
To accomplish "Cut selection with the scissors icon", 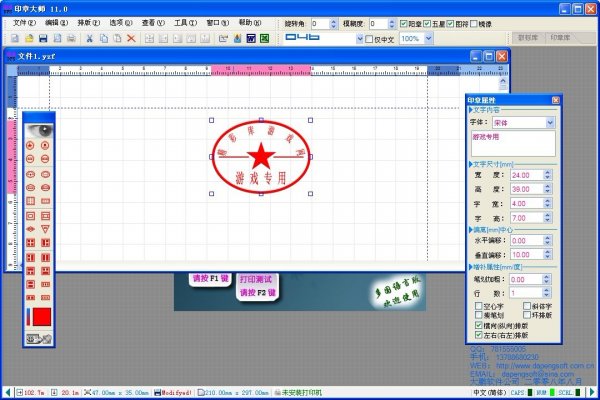I will click(90, 38).
